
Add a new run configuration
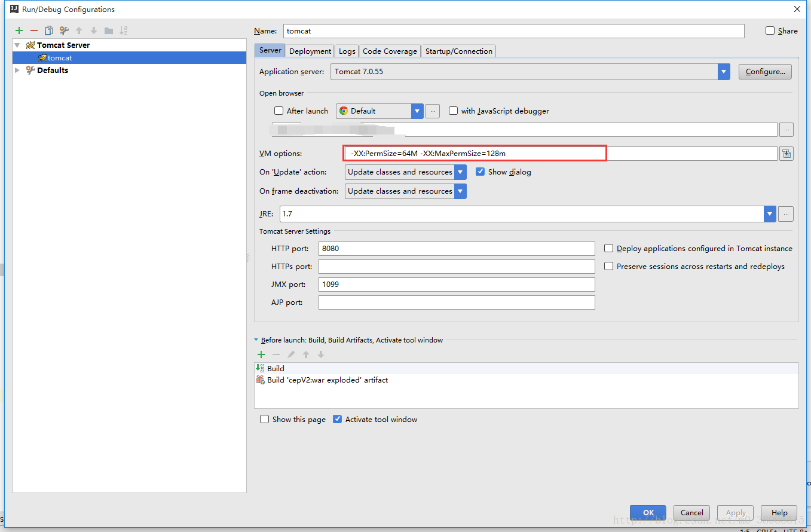(19, 30)
